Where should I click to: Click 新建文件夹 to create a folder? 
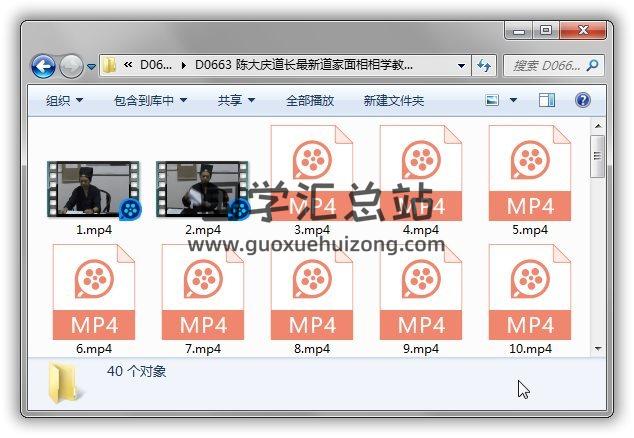(x=394, y=100)
